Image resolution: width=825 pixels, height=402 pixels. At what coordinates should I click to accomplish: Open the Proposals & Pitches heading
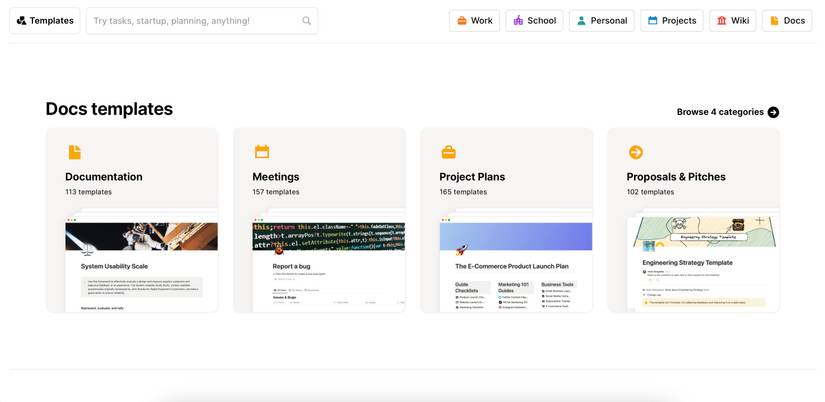coord(676,177)
